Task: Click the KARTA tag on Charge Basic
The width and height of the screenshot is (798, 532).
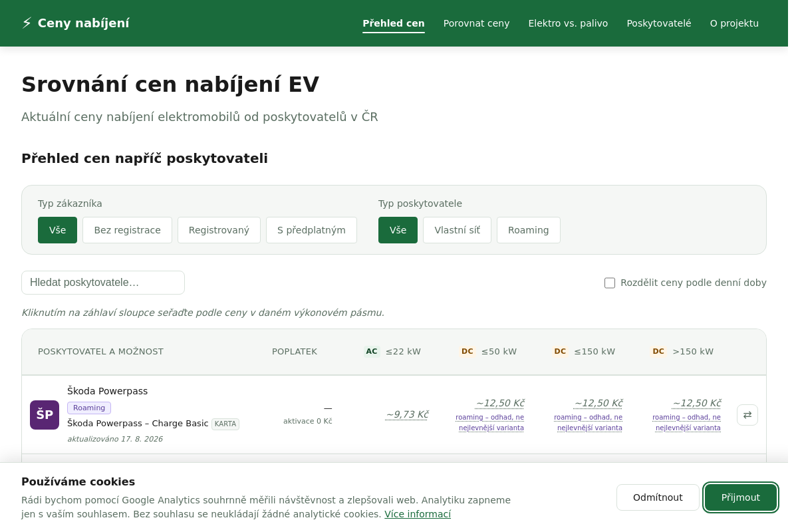Action: point(225,424)
